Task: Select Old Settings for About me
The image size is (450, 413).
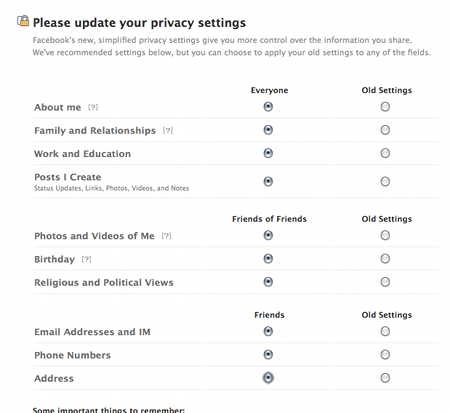Action: [385, 107]
